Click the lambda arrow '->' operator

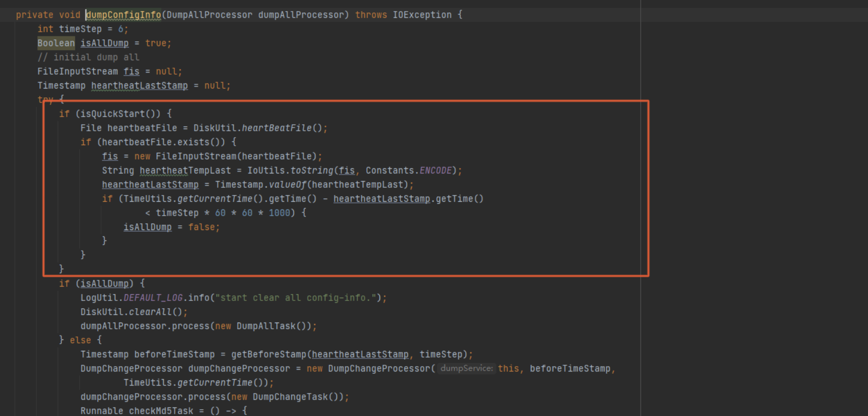[231, 411]
